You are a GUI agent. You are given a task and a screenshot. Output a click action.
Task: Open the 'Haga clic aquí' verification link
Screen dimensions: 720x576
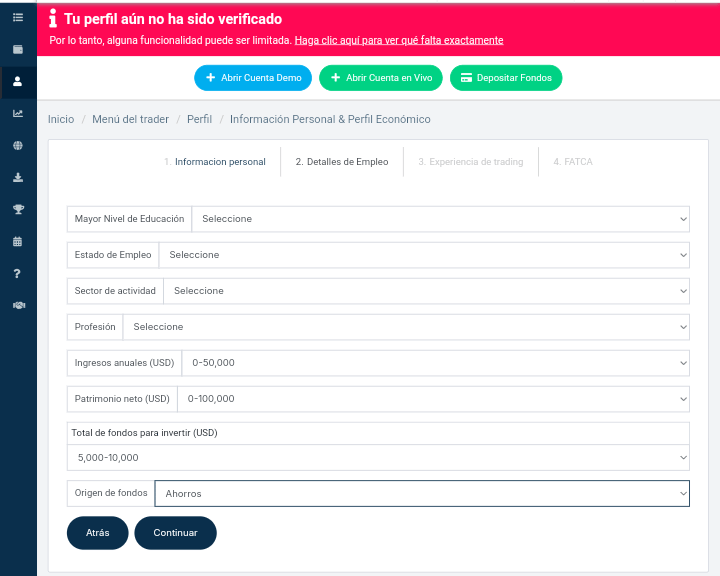[x=399, y=40]
